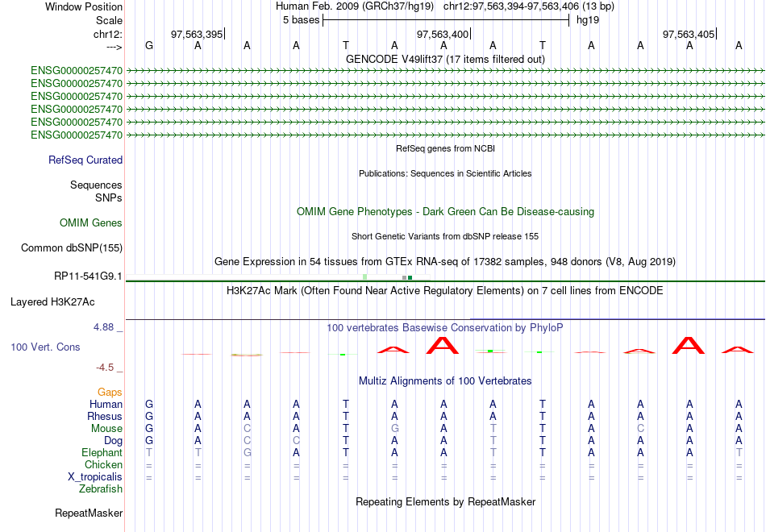The height and width of the screenshot is (532, 766).
Task: Click the yellowish PhyloP conservation bar
Action: (248, 355)
